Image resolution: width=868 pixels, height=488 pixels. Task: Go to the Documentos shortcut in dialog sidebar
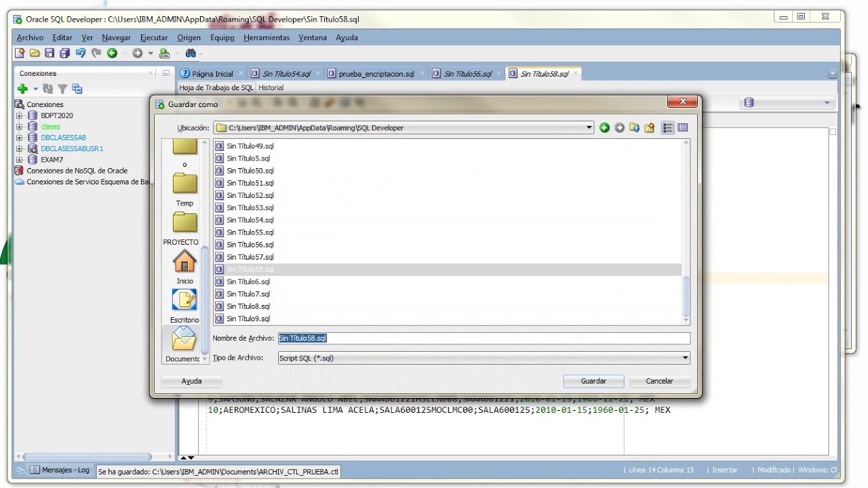point(182,344)
